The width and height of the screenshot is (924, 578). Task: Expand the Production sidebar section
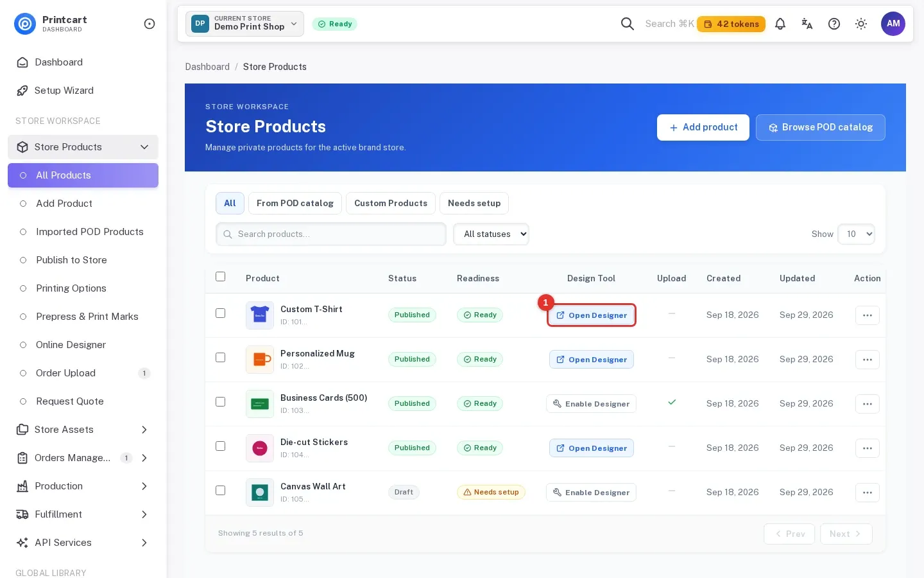[x=83, y=486]
